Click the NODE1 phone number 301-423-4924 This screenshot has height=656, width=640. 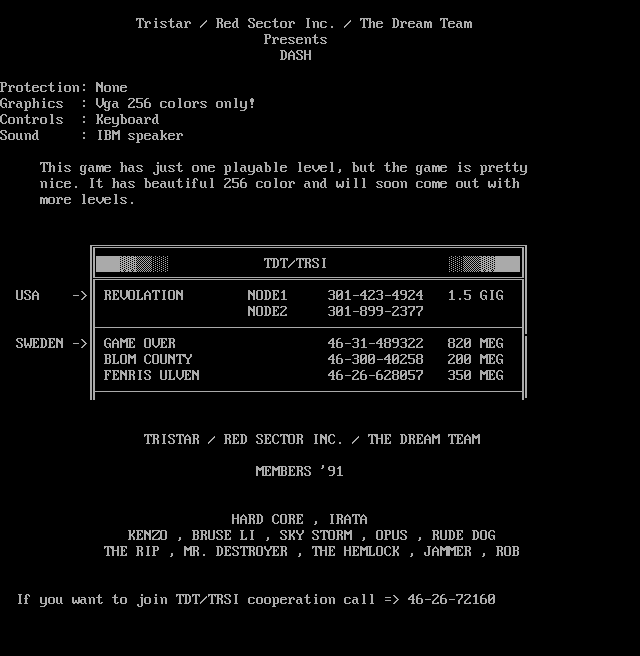tap(375, 296)
